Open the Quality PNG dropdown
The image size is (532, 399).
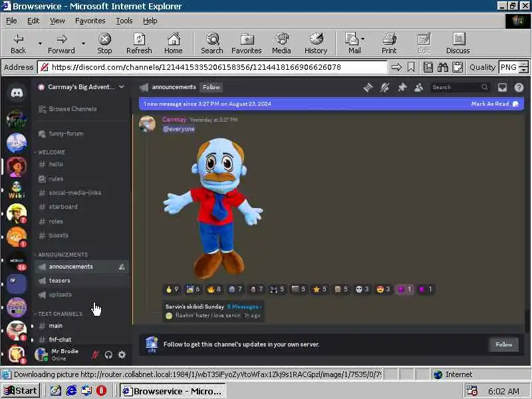524,67
